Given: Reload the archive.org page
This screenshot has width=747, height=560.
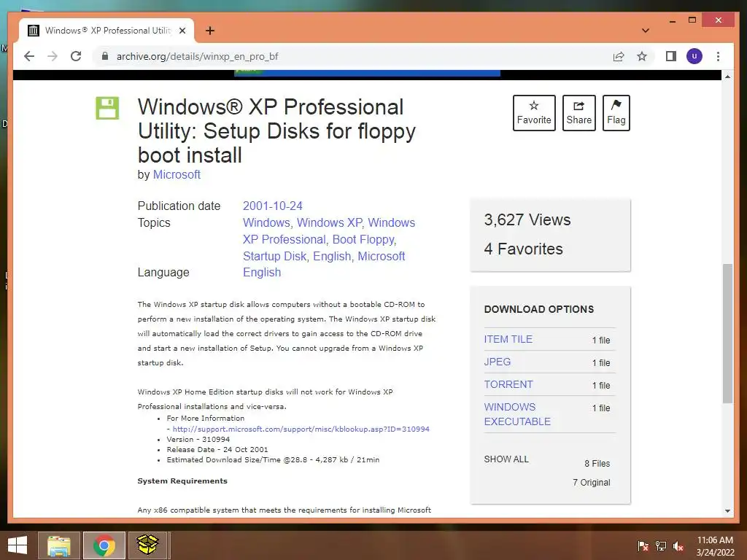Looking at the screenshot, I should (x=76, y=56).
